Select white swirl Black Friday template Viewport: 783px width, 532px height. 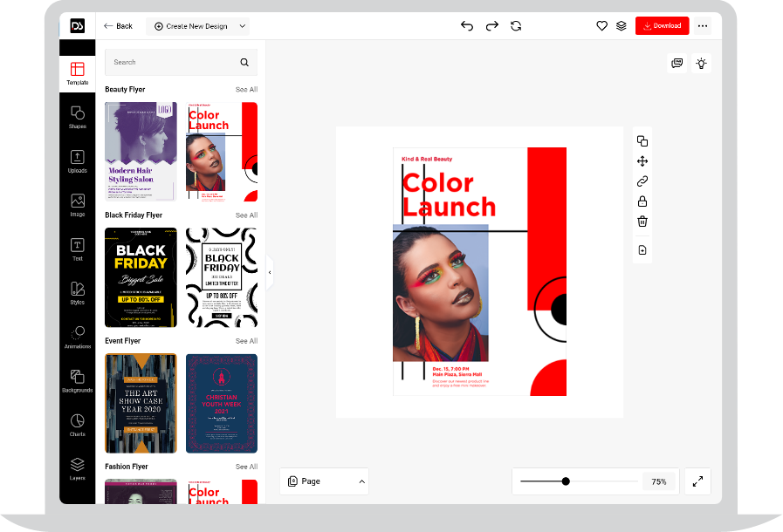tap(222, 277)
